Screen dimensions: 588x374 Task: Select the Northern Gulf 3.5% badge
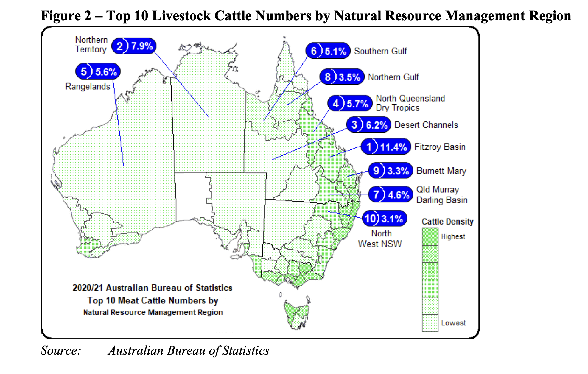342,77
